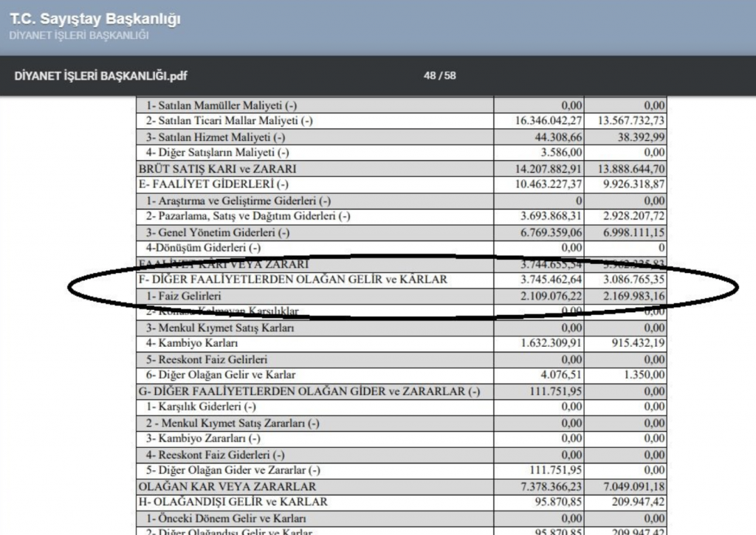Click the Diğer Olağan Gelir ve Karlar row
This screenshot has height=535, width=756.
220,375
